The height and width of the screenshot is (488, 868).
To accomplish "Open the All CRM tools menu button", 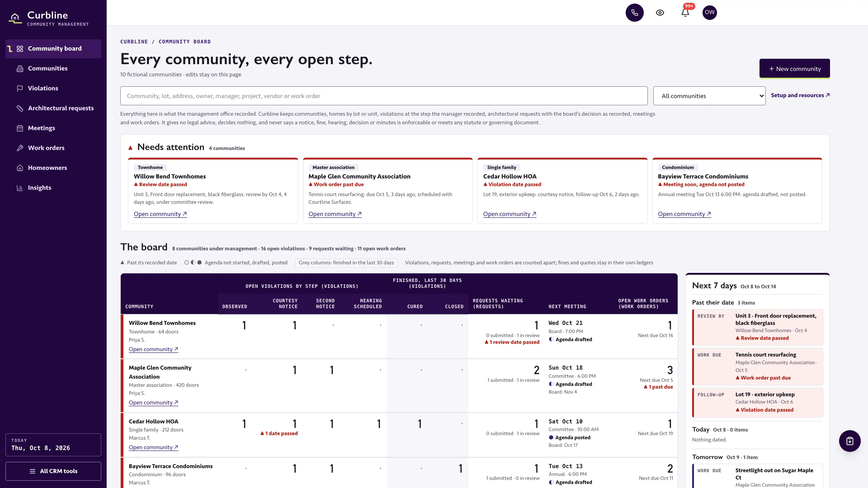I will pos(53,471).
